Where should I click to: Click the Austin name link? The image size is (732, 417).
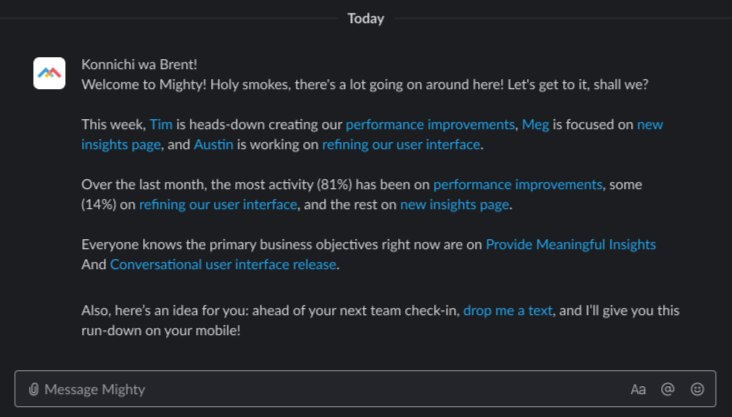(x=214, y=145)
